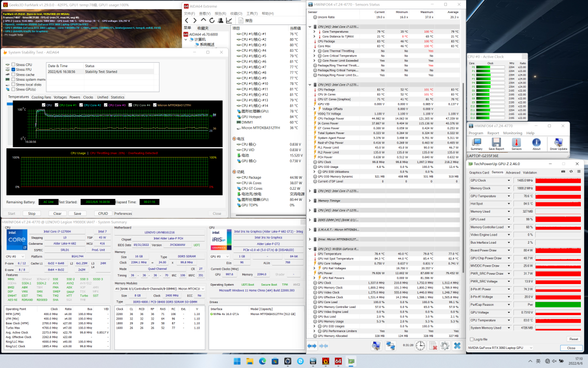Screen dimensions: 588x368
Task: Enable the Stress CPU checkbox
Action: pos(14,65)
